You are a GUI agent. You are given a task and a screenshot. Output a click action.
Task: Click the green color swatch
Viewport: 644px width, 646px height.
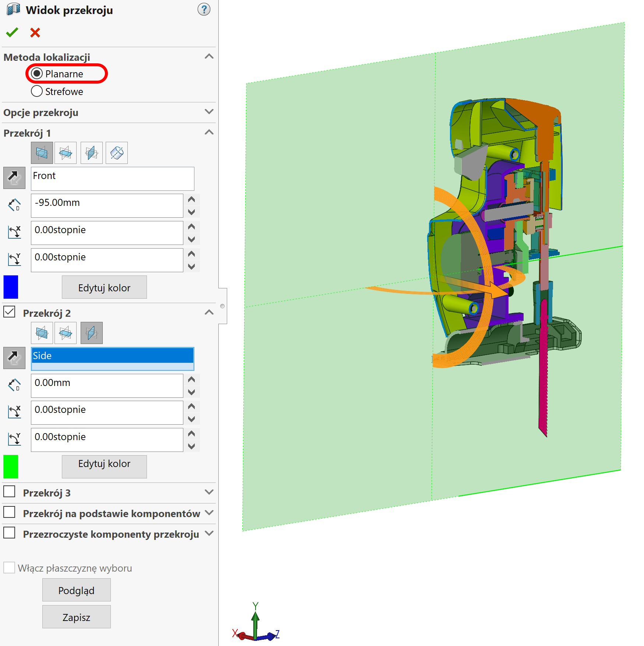pos(11,467)
